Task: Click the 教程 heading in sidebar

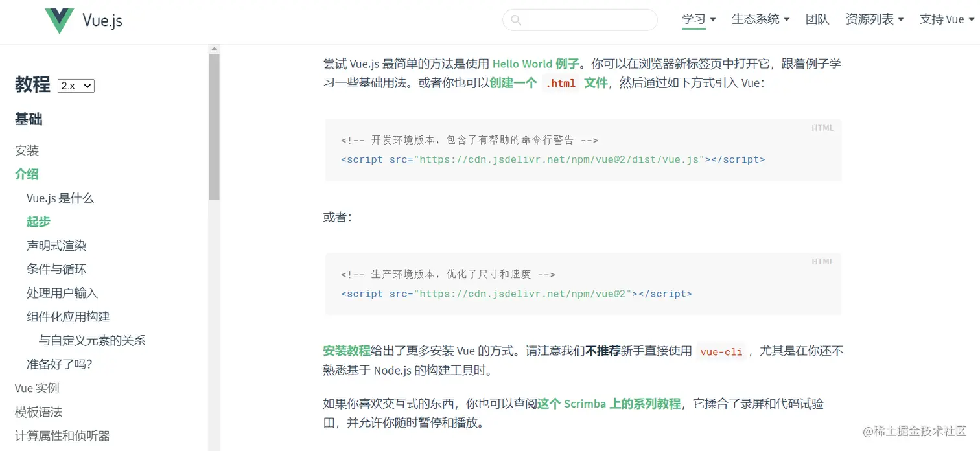Action: [x=32, y=84]
